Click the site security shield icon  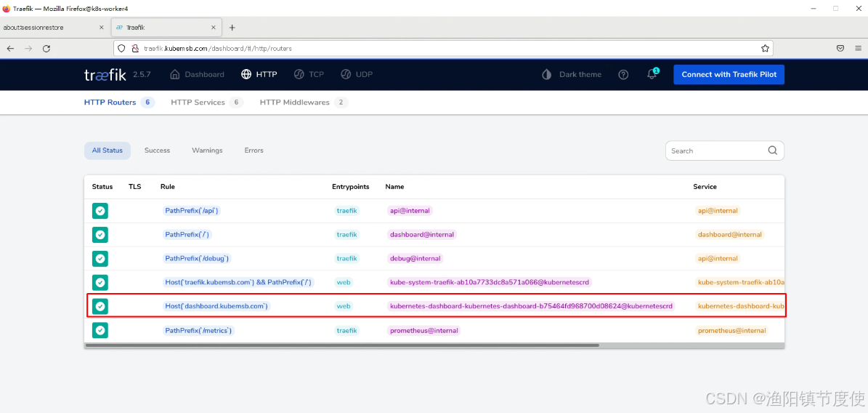point(122,48)
